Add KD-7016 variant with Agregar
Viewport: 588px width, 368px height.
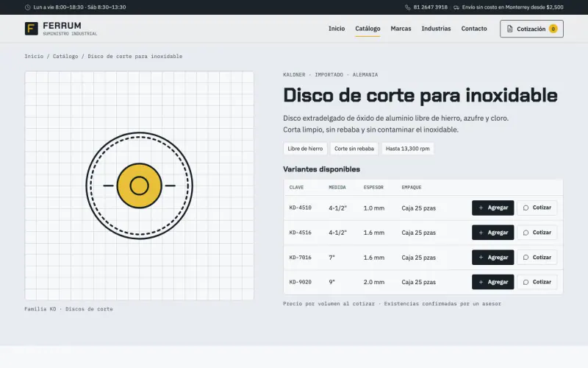(492, 257)
